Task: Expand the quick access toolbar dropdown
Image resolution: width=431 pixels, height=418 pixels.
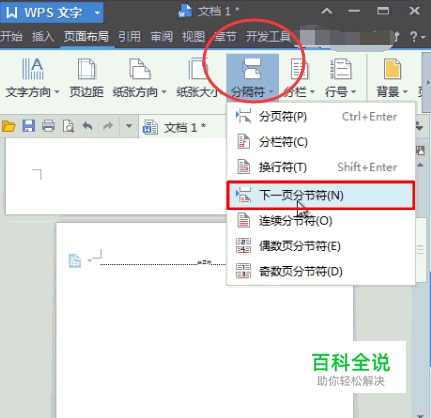Action: point(129,126)
